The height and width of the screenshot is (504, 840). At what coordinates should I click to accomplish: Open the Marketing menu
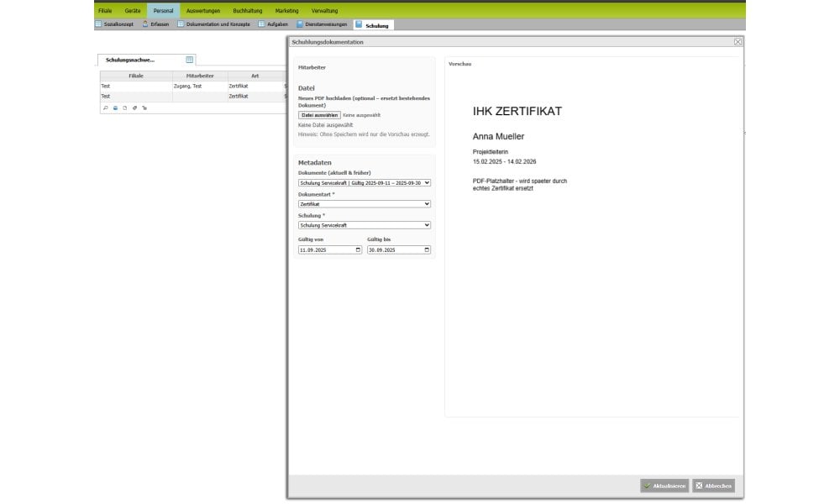point(286,11)
